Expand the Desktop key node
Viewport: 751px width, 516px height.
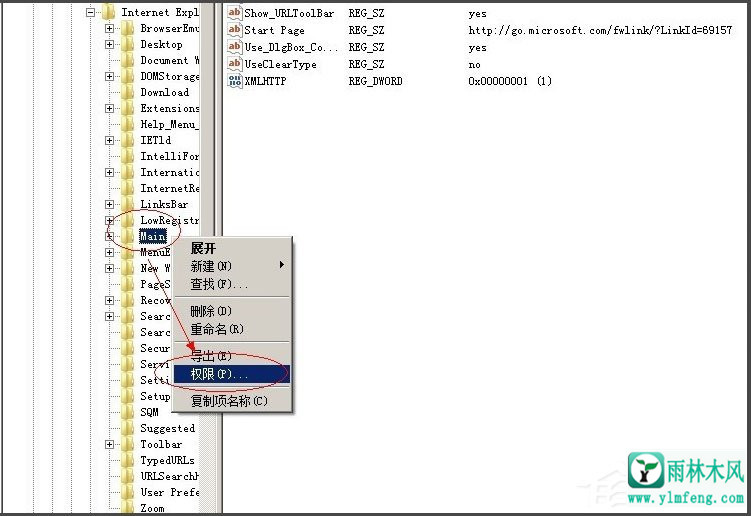click(x=109, y=45)
